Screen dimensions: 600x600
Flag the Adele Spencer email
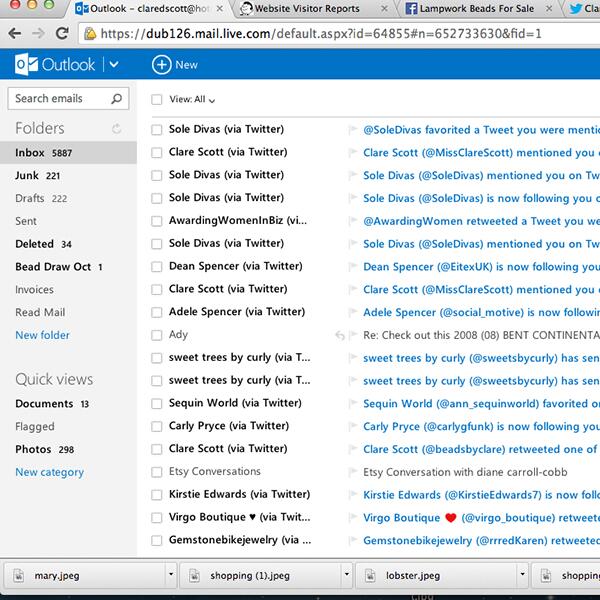352,312
